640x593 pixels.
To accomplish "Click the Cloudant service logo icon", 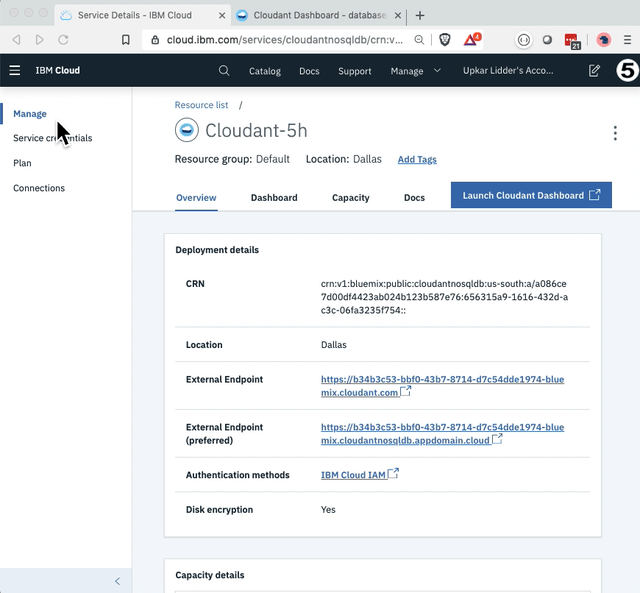I will tap(187, 130).
